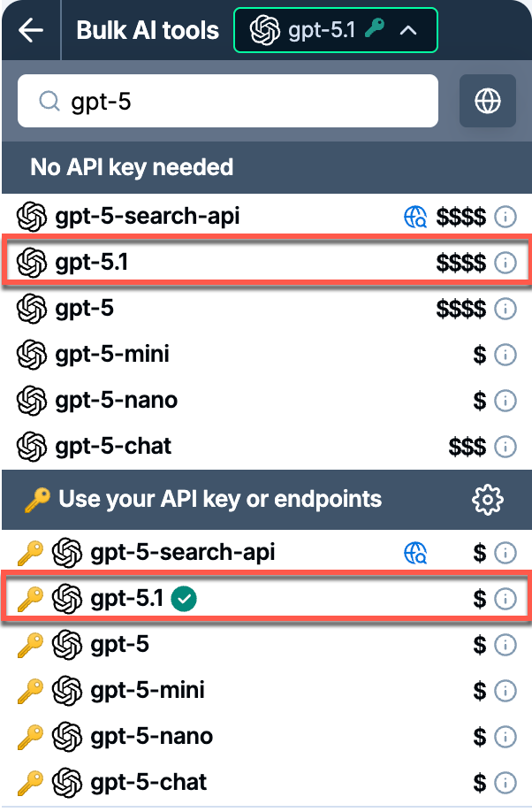Click the green checkmark on the API-key gpt-5.1
The image size is (532, 812).
pos(184,598)
